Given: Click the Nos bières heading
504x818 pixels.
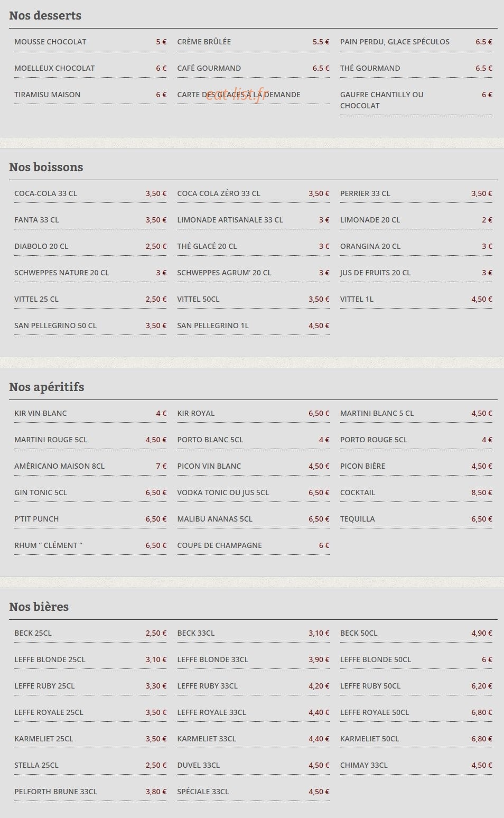Looking at the screenshot, I should pyautogui.click(x=39, y=607).
